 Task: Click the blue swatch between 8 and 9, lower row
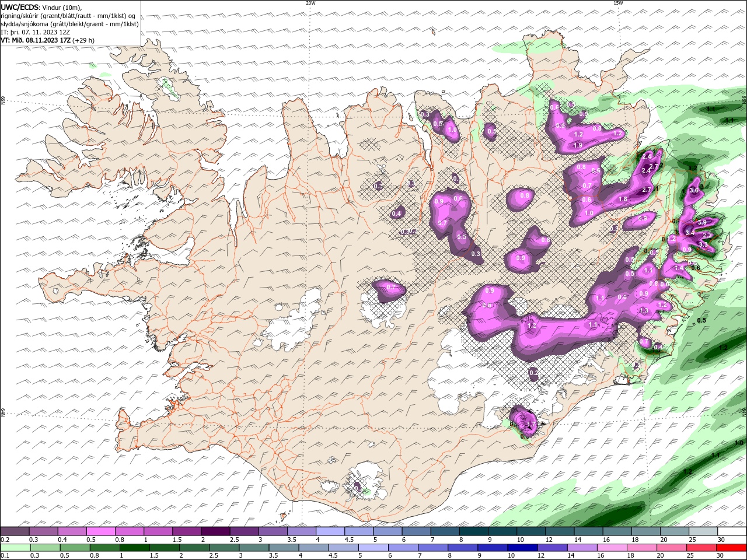[463, 548]
